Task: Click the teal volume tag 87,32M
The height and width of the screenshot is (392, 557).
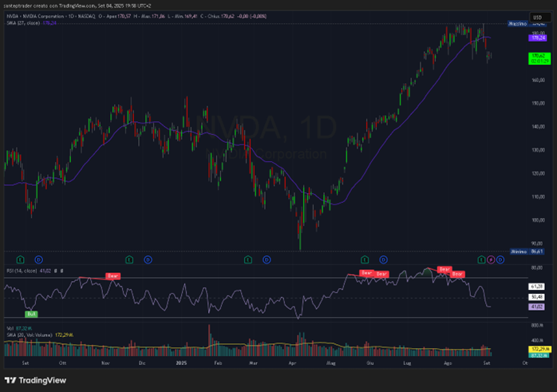Action: [539, 355]
